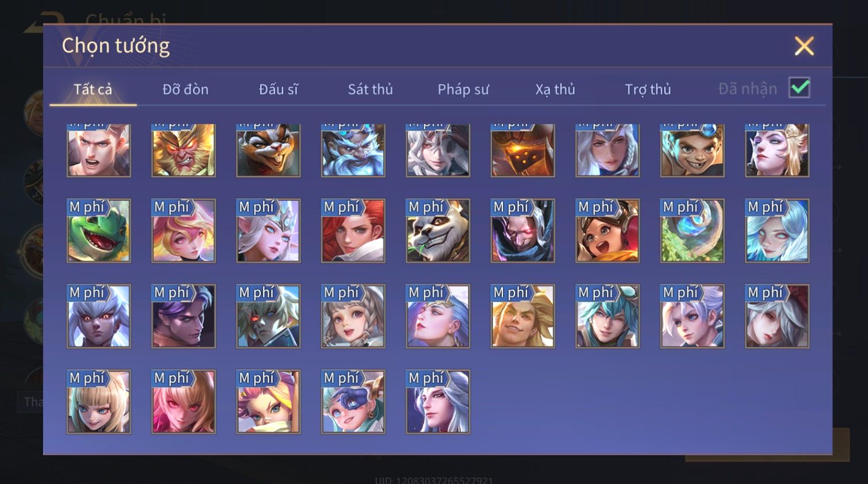Select the orange armored helmet hero
Viewport: 868px width, 484px height.
(523, 150)
